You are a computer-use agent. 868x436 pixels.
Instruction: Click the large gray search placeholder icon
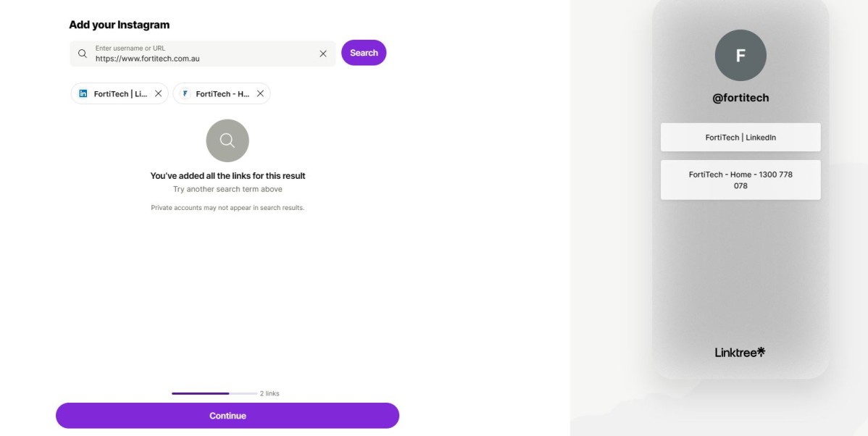point(228,141)
